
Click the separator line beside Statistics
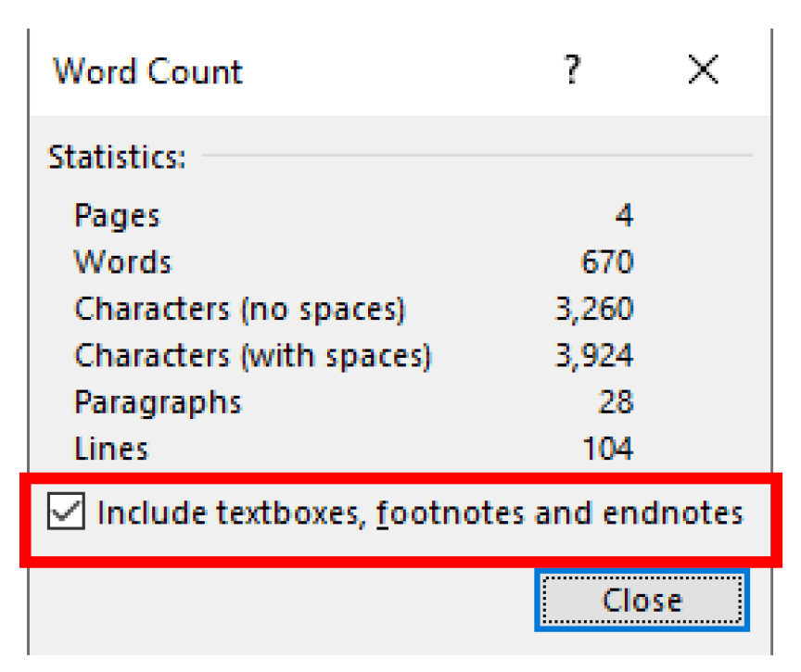[x=477, y=155]
